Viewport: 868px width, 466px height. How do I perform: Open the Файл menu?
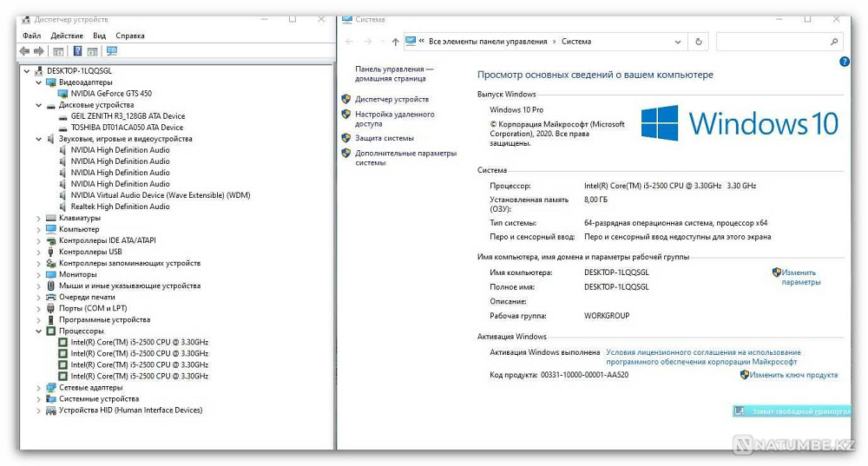coord(31,36)
